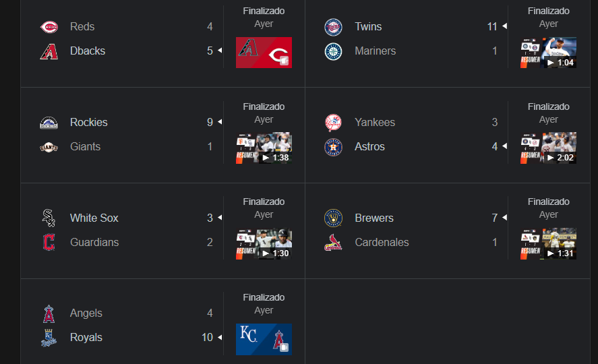This screenshot has width=598, height=364.
Task: Play the Yankees vs Astros 2:02 recap
Action: pos(548,148)
